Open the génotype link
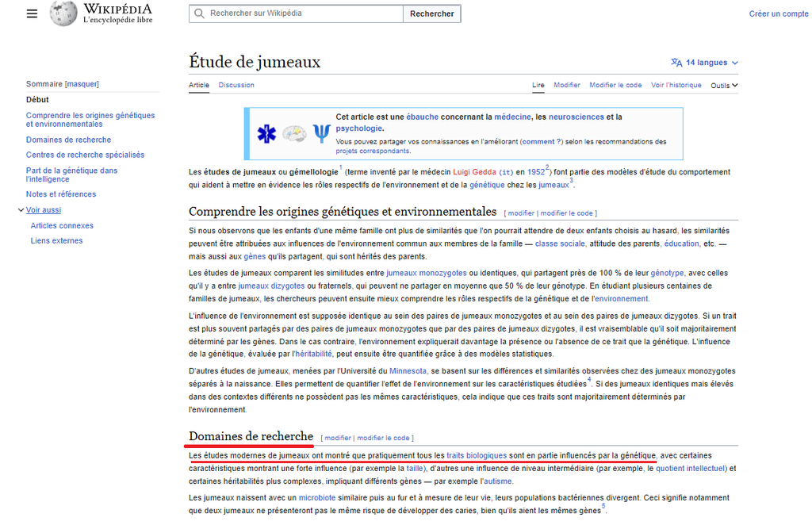The width and height of the screenshot is (812, 529). point(667,273)
